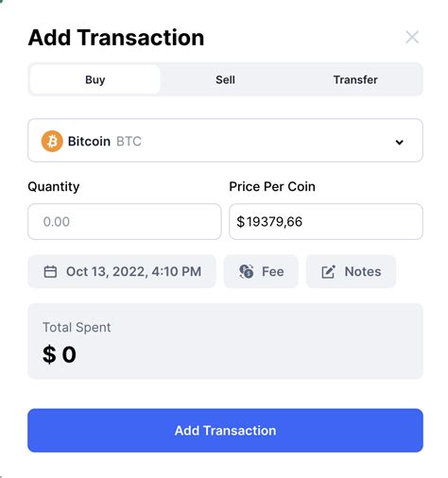Viewport: 448px width, 478px height.
Task: Click the pencil icon on Notes button
Action: point(328,272)
